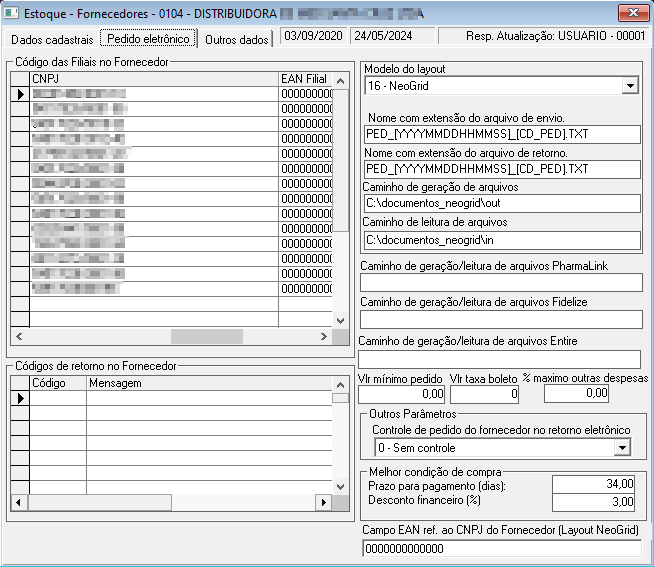The image size is (654, 567).
Task: Click the arquivo de retorno name field
Action: (502, 169)
